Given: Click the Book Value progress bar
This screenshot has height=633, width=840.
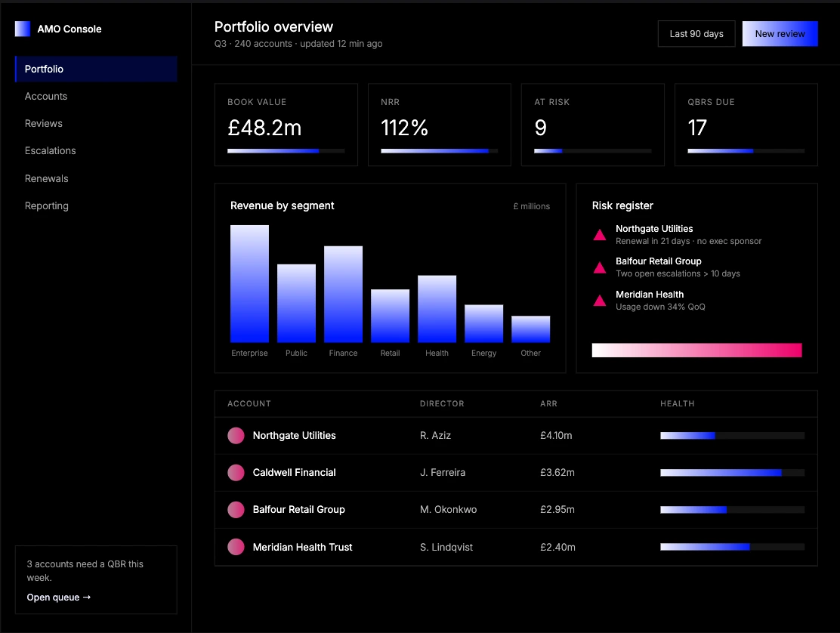Looking at the screenshot, I should pyautogui.click(x=286, y=151).
